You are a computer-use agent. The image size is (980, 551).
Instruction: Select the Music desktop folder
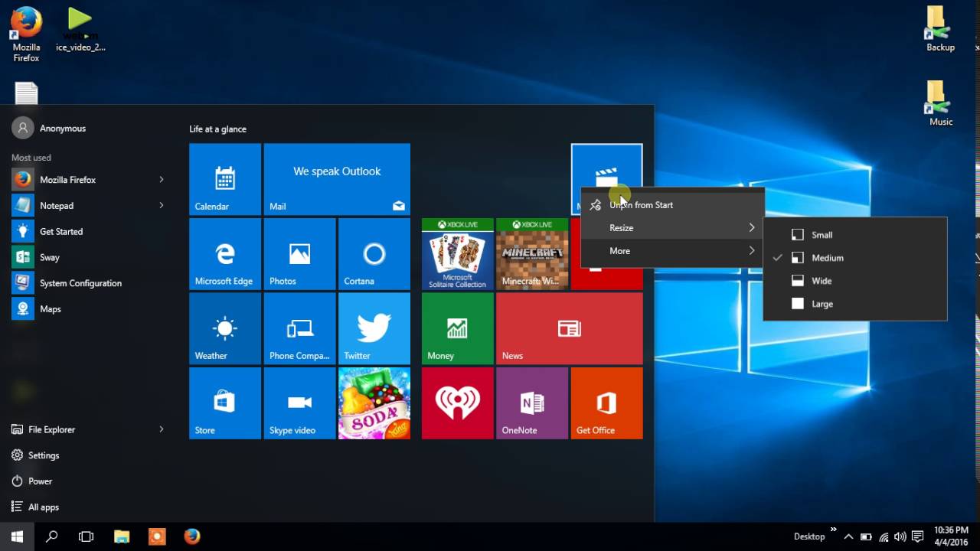point(940,103)
